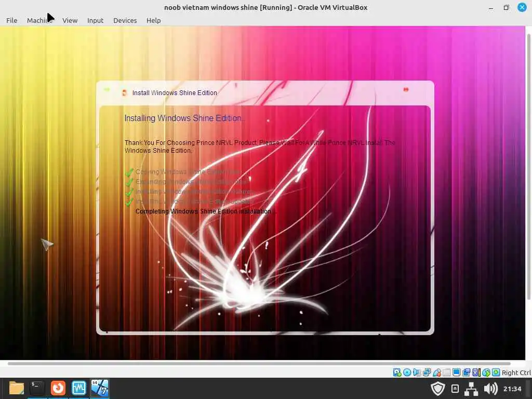Open the Help menu
The height and width of the screenshot is (399, 532).
click(153, 20)
